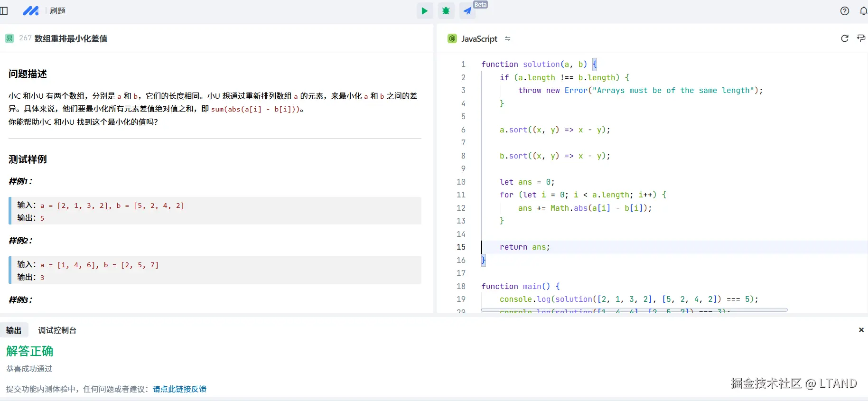Screen dimensions: 868x401
Task: Switch to the 调试控制台 tab
Action: (x=57, y=330)
